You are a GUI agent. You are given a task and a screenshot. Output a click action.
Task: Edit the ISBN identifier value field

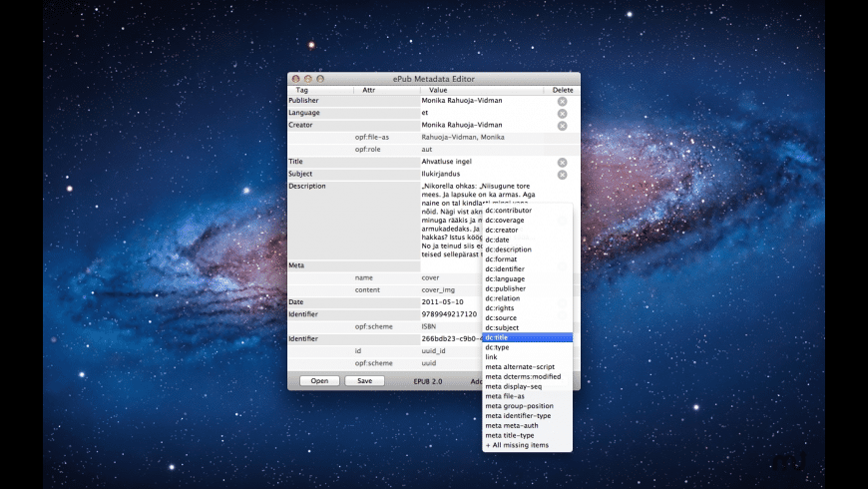point(451,314)
